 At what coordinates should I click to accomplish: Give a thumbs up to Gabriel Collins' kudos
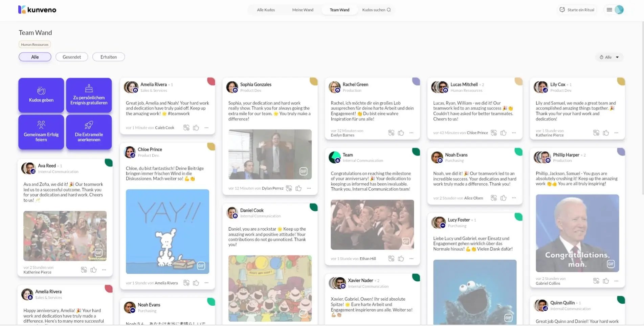[x=606, y=281]
